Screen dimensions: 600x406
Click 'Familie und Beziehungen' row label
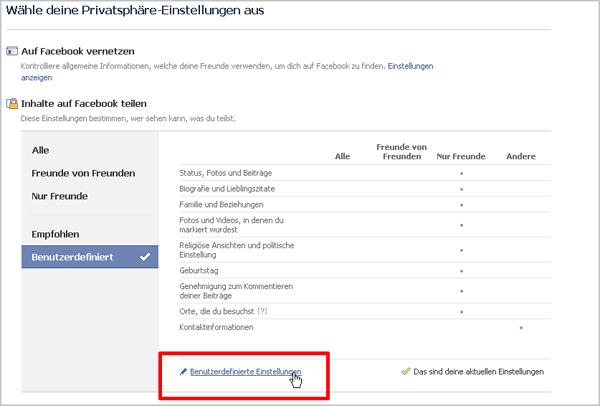coord(221,204)
